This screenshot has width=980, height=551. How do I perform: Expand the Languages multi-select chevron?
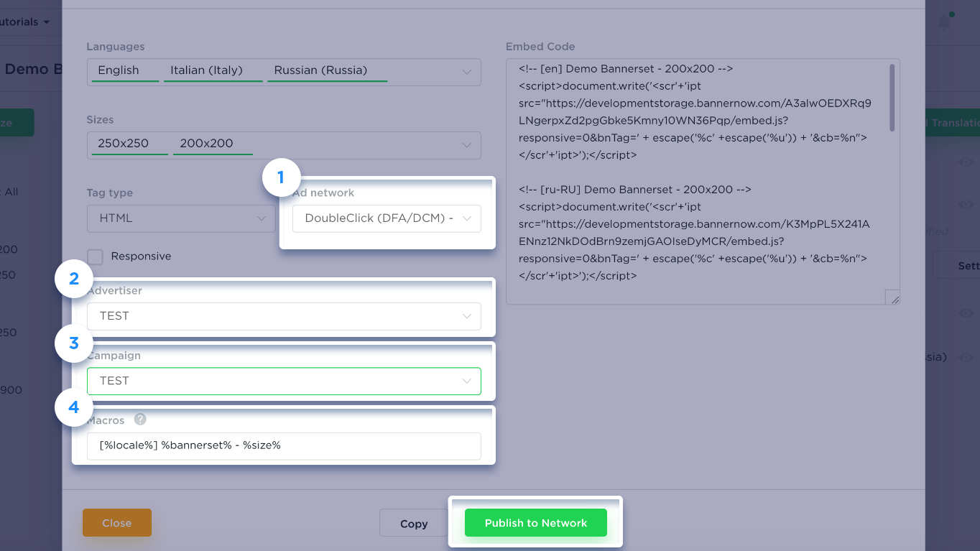coord(467,72)
